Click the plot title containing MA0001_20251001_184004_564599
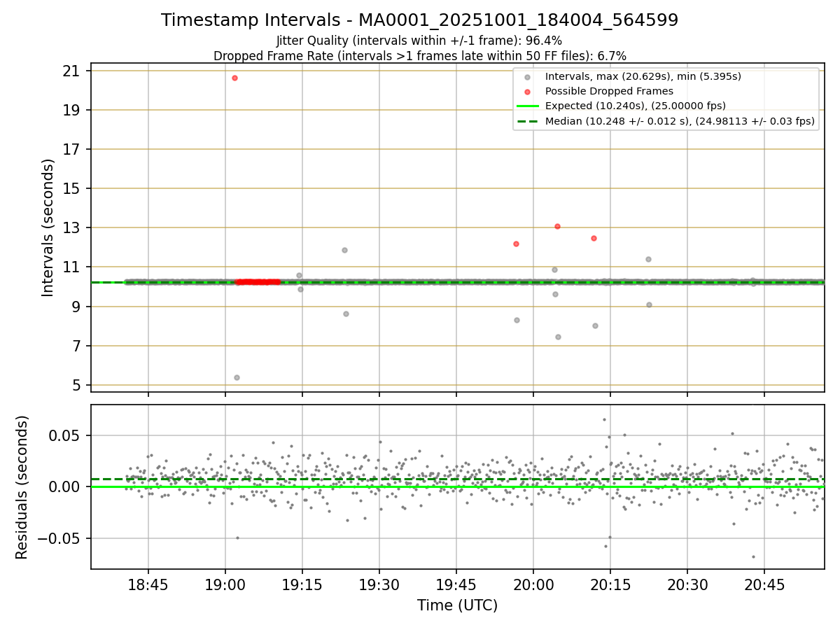Image resolution: width=840 pixels, height=630 pixels. click(419, 20)
